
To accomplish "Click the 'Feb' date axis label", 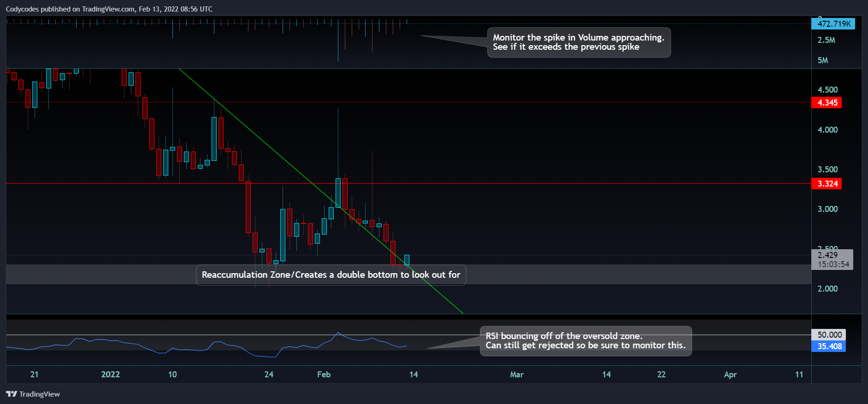I will (324, 375).
